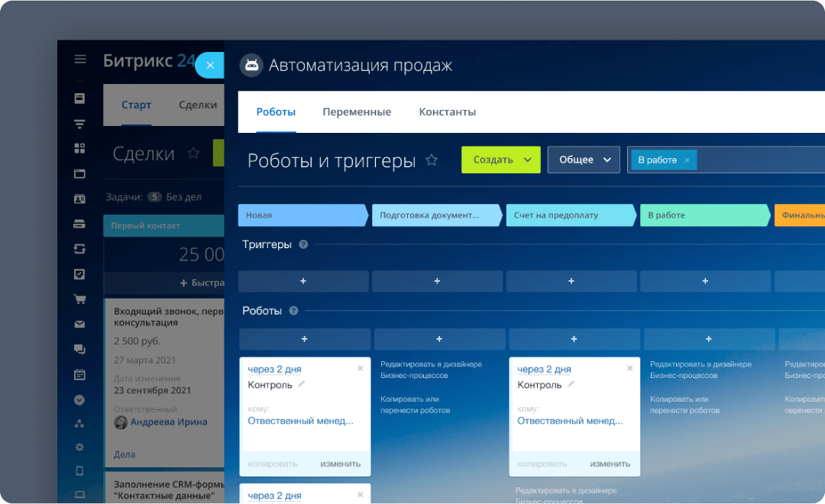Click the company structure icon in the sidebar
This screenshot has width=825, height=504.
(79, 424)
